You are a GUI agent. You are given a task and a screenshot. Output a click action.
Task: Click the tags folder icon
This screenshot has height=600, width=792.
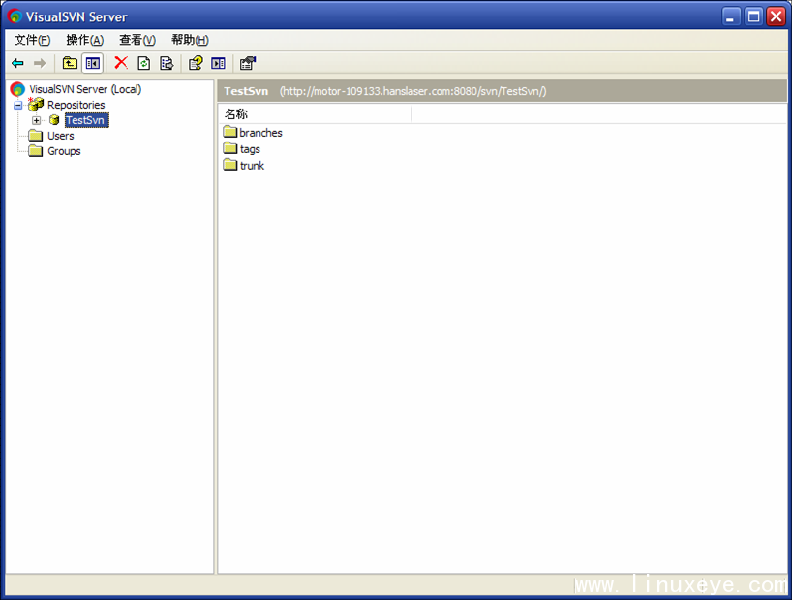[x=230, y=148]
